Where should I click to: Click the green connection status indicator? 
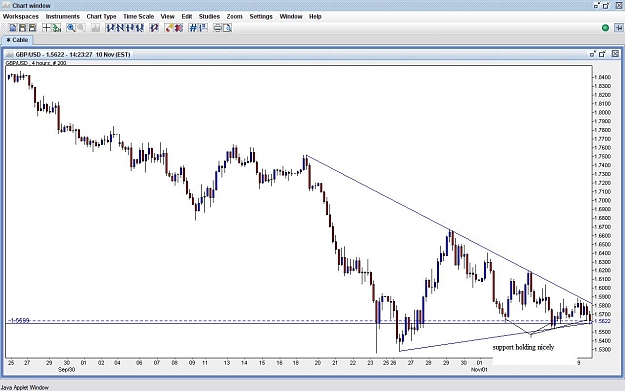pyautogui.click(x=605, y=28)
